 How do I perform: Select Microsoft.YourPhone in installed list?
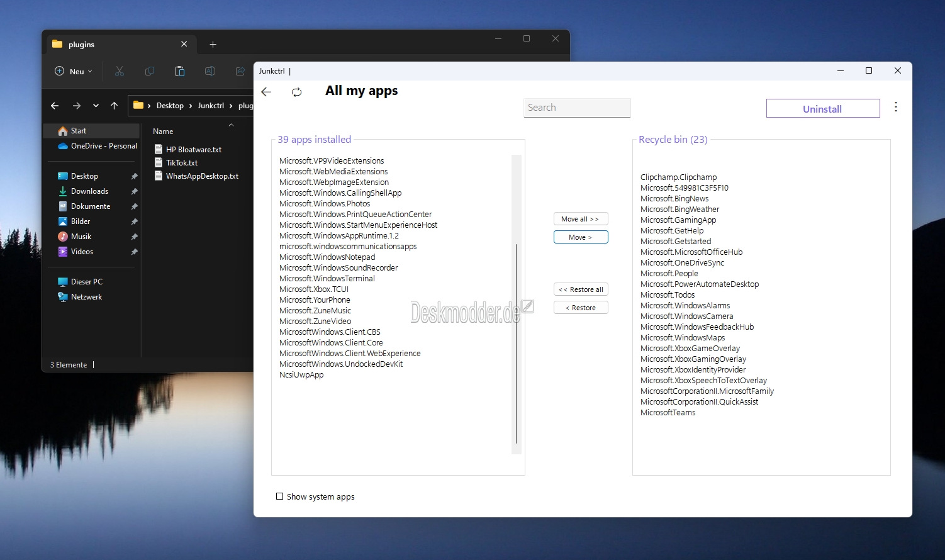[315, 300]
